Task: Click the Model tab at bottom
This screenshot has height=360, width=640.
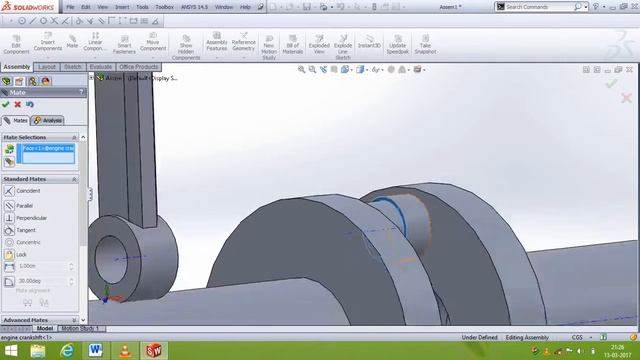Action: 44,328
